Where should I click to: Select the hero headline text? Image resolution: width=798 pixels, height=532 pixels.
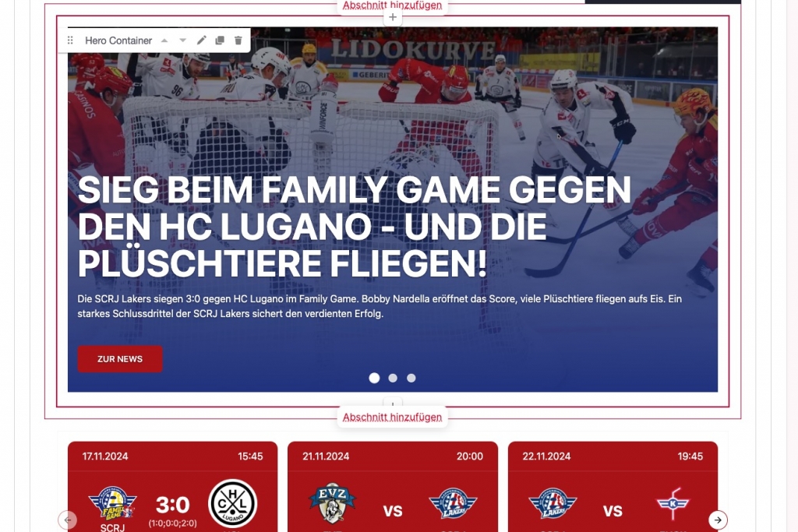[355, 227]
